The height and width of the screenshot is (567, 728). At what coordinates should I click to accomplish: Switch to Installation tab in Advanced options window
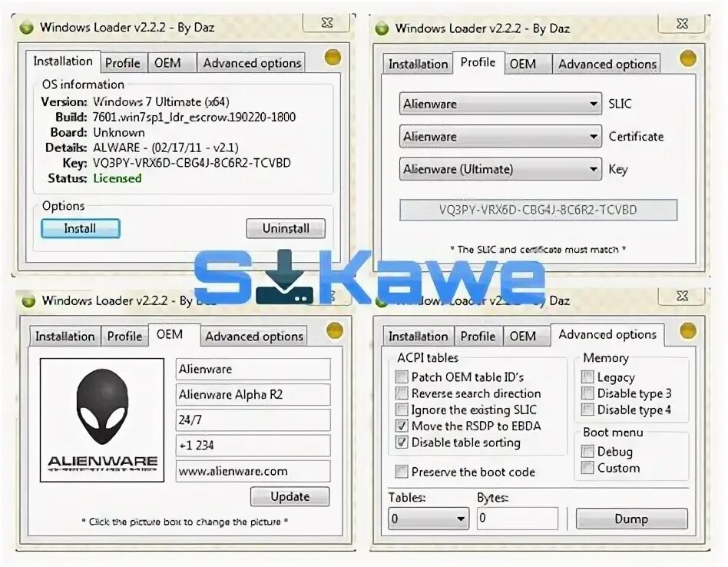pyautogui.click(x=418, y=337)
